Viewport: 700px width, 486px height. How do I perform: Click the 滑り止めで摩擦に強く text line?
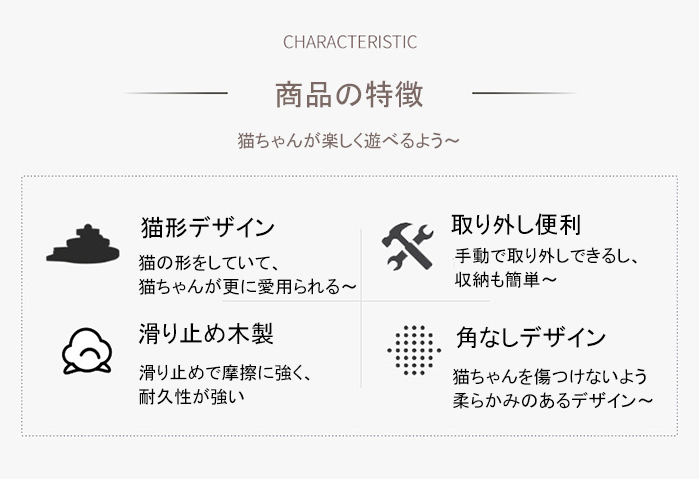(225, 373)
